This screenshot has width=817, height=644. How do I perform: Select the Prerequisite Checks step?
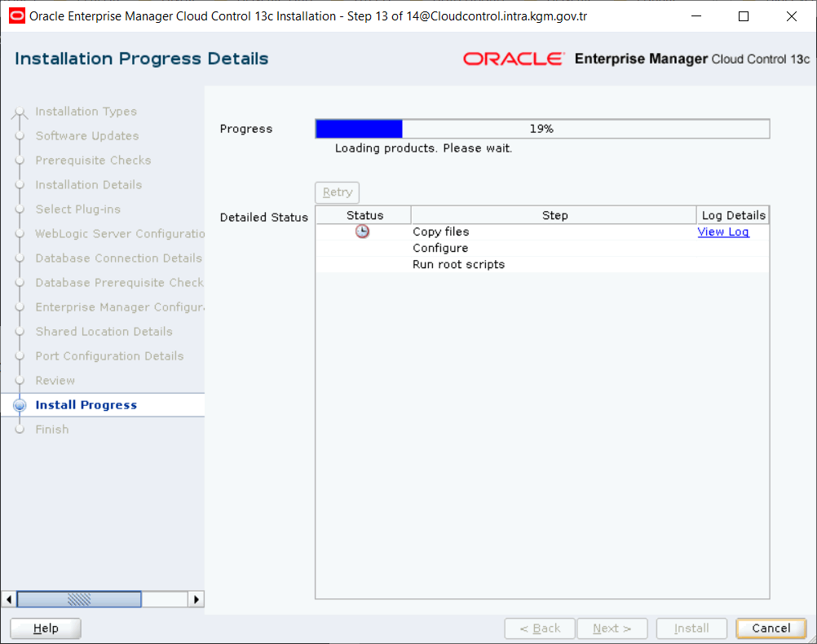(93, 161)
